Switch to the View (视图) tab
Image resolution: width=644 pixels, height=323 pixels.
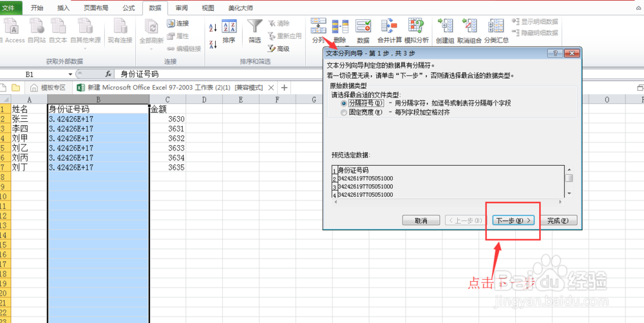point(208,8)
